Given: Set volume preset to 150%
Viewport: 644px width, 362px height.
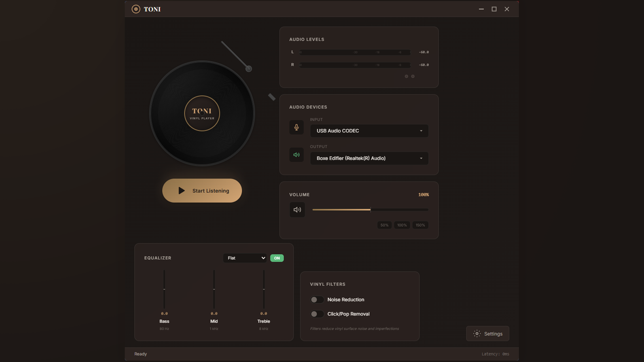Looking at the screenshot, I should coord(420,225).
